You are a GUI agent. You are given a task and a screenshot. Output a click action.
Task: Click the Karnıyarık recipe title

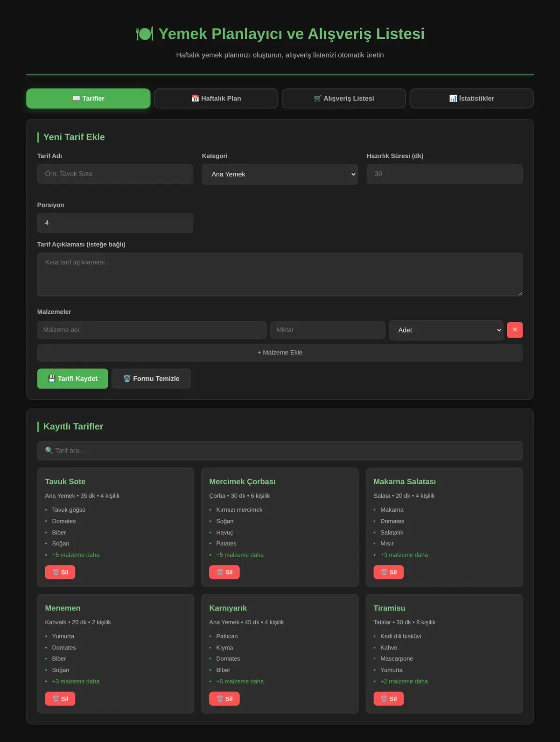(228, 608)
